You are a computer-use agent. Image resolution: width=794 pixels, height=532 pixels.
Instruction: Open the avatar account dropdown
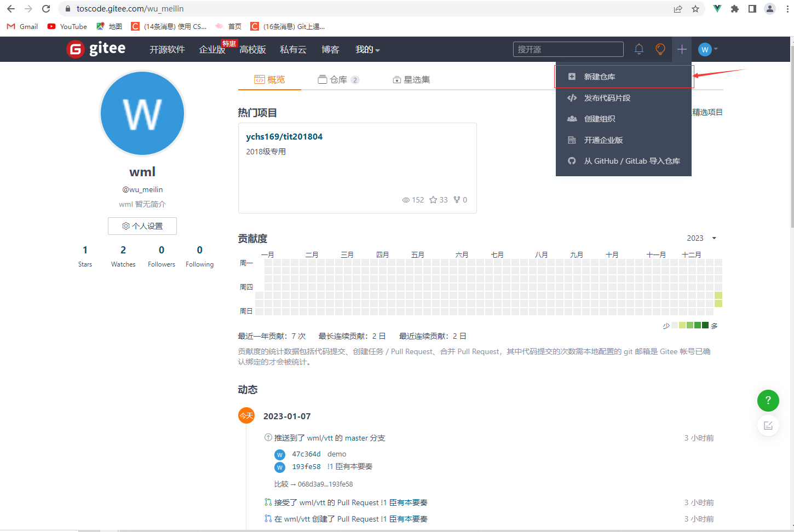707,49
